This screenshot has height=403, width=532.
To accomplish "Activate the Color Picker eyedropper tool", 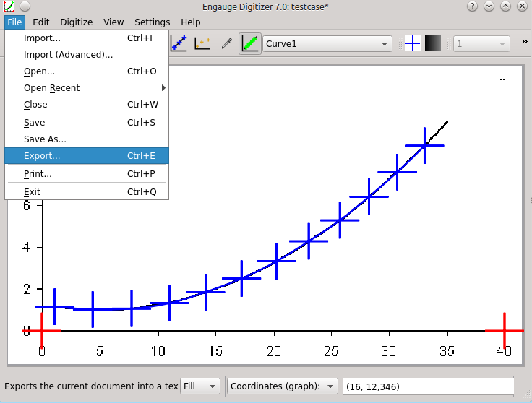I will (226, 44).
